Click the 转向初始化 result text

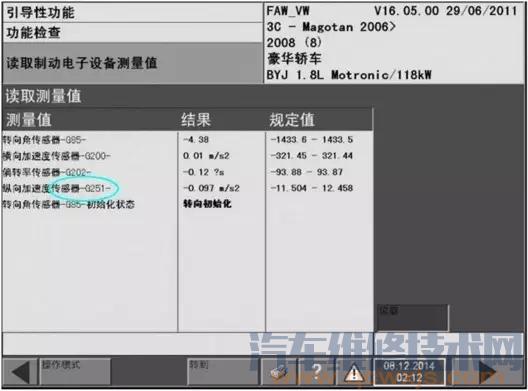click(x=207, y=204)
